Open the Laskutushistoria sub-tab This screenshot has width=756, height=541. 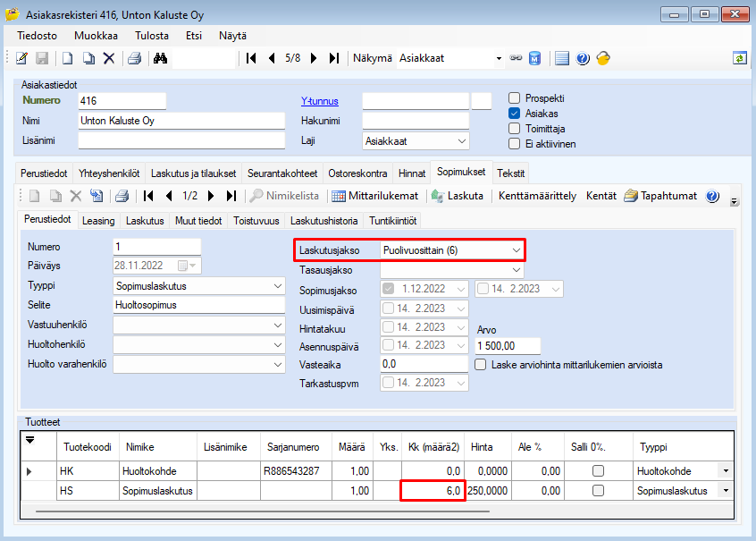[324, 221]
